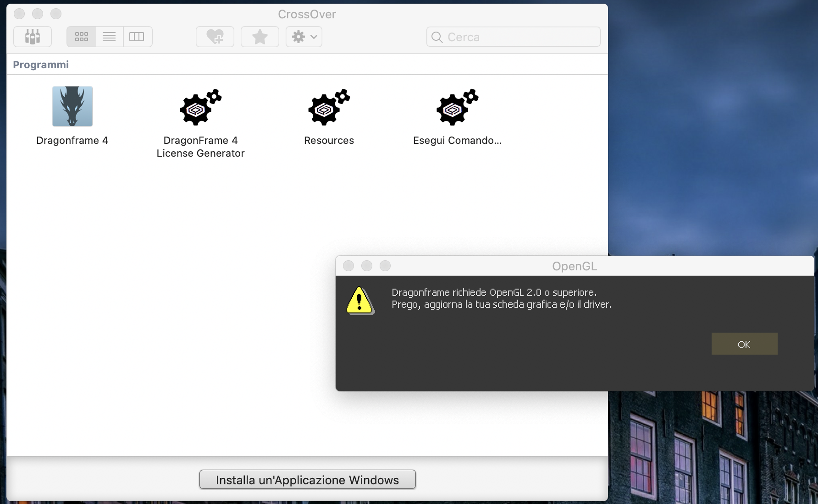Switch to list view
This screenshot has height=504, width=818.
(109, 37)
